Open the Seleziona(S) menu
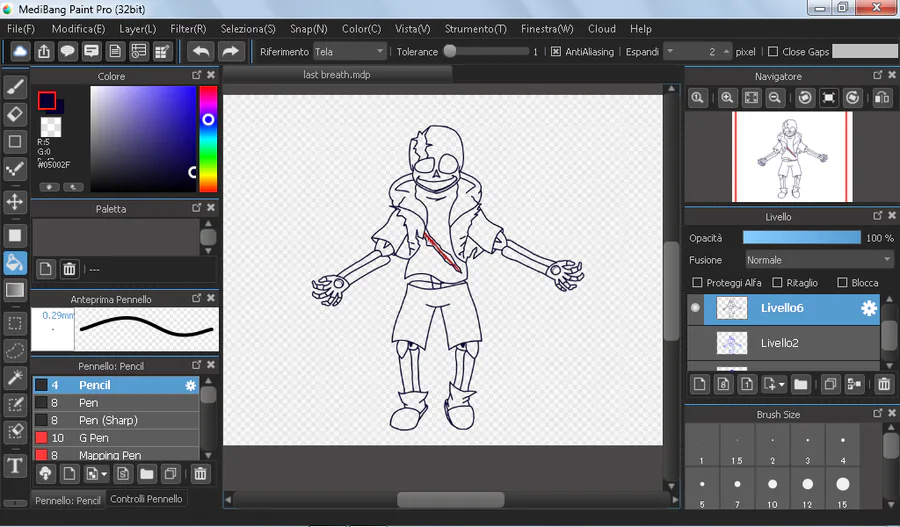 [248, 29]
